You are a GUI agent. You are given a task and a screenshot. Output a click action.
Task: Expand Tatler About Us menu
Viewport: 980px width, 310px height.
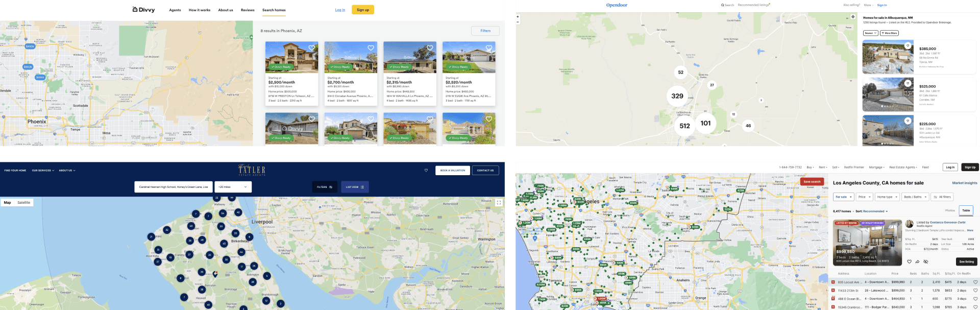coord(67,171)
